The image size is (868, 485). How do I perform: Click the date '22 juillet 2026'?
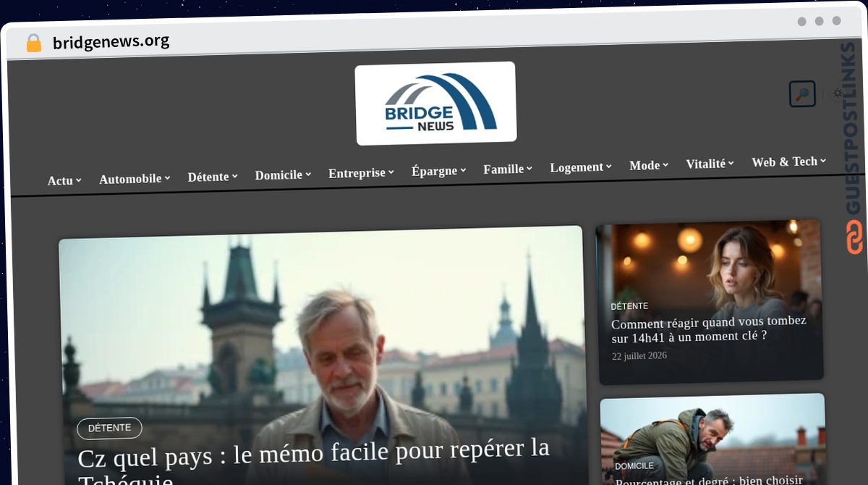coord(639,356)
